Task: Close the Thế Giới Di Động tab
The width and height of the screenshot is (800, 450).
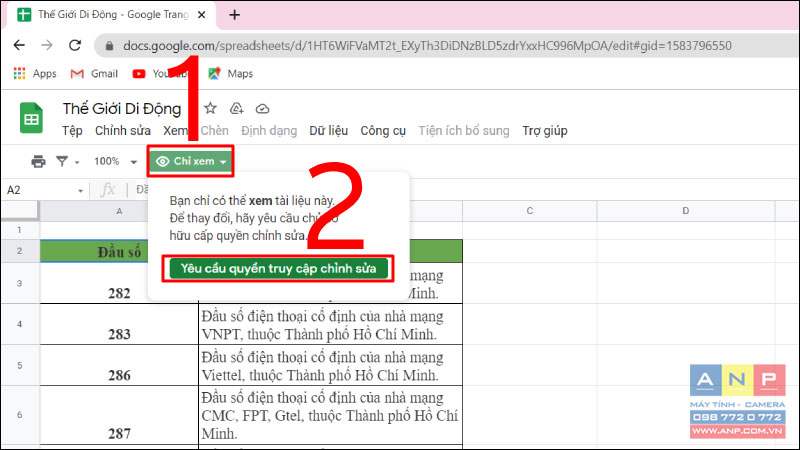Action: [202, 15]
